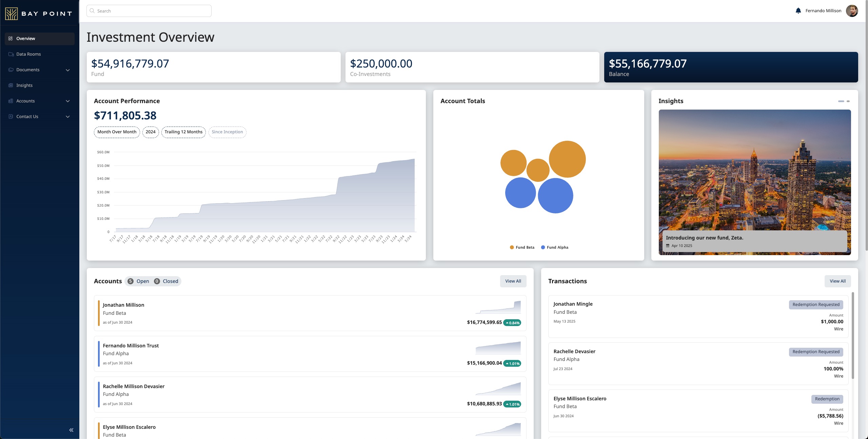The width and height of the screenshot is (868, 439).
Task: Click the Fernando Millison user name
Action: (x=823, y=11)
